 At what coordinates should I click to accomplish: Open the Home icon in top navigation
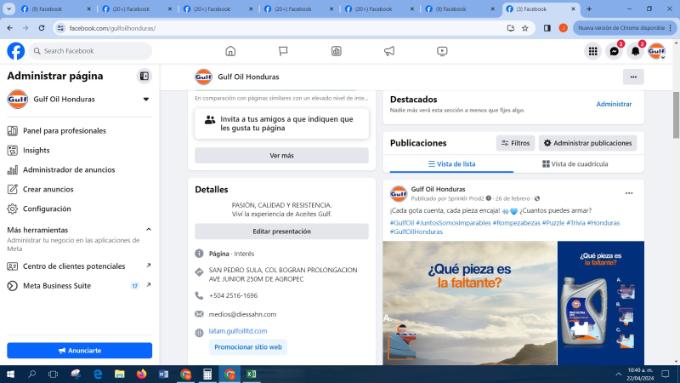(230, 51)
